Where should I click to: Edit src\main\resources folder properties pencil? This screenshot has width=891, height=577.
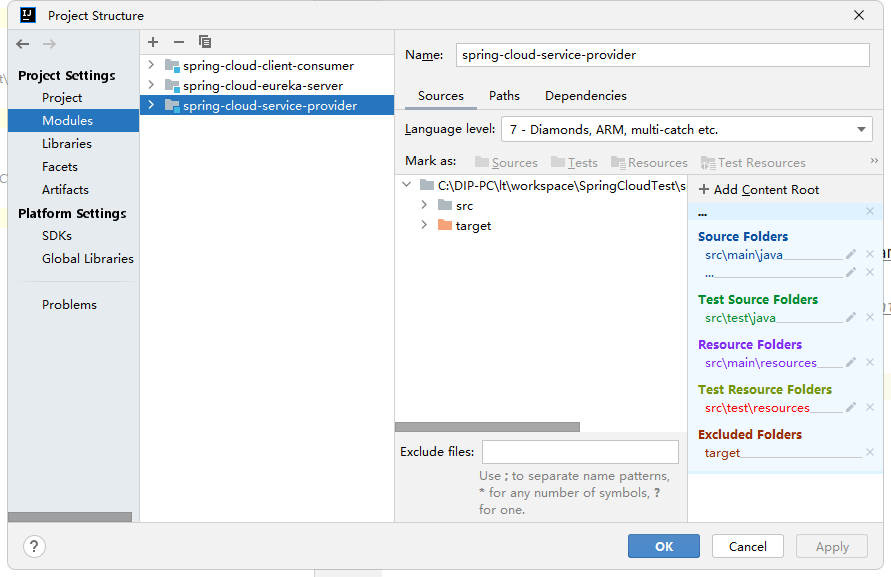pos(851,362)
